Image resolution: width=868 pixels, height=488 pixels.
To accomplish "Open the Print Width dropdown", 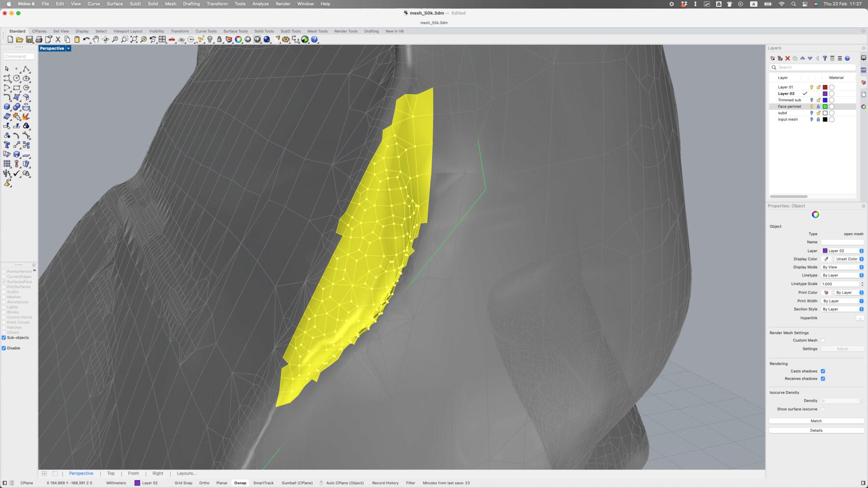I will click(x=842, y=301).
